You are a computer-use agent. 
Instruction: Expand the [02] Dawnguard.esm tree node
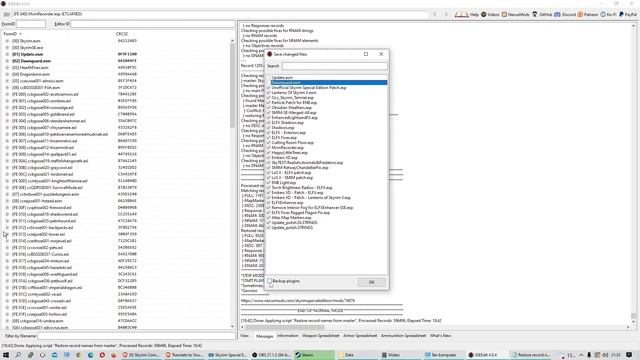tap(7, 61)
